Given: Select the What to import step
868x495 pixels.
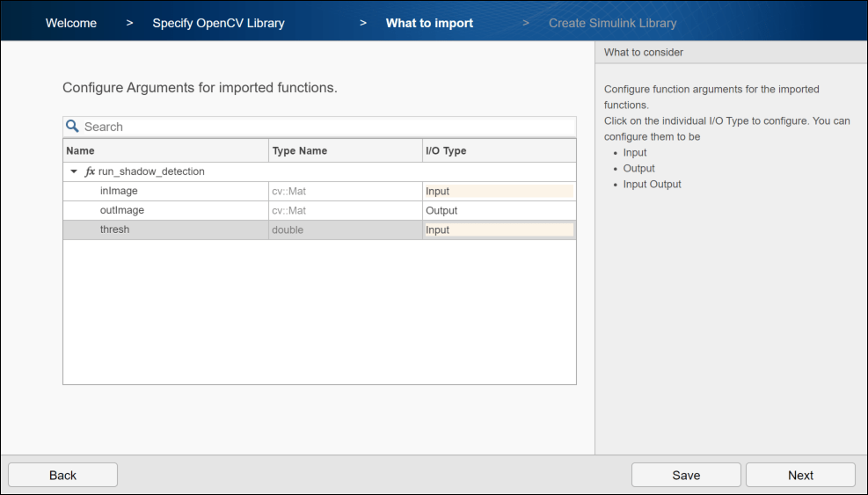Looking at the screenshot, I should click(429, 23).
